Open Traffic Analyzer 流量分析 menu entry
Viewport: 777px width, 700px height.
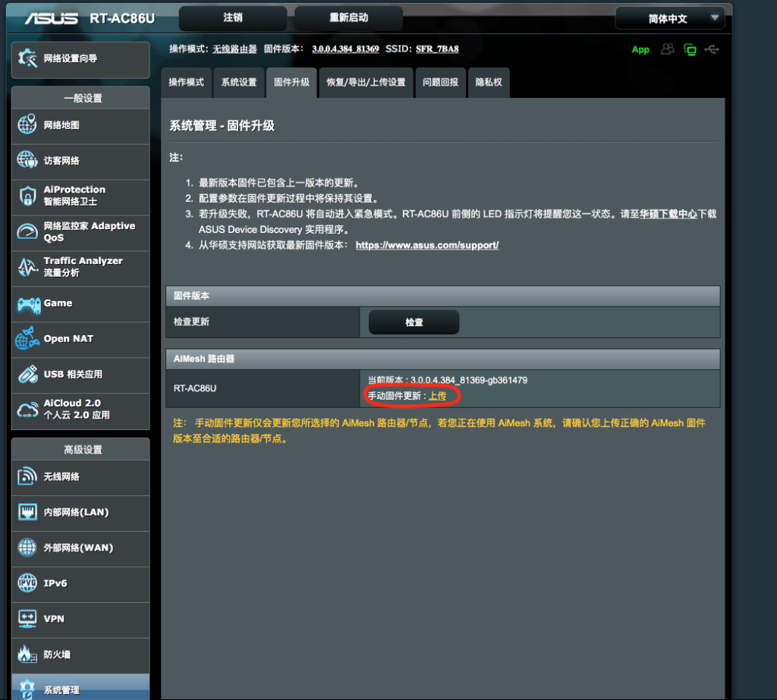[80, 268]
